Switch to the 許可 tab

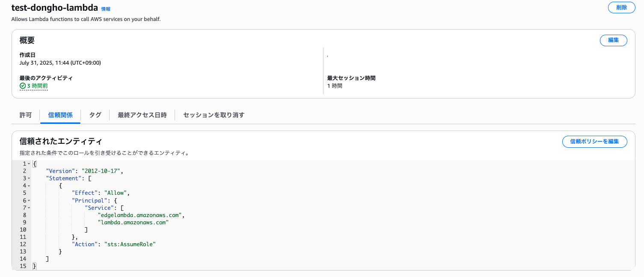click(26, 115)
